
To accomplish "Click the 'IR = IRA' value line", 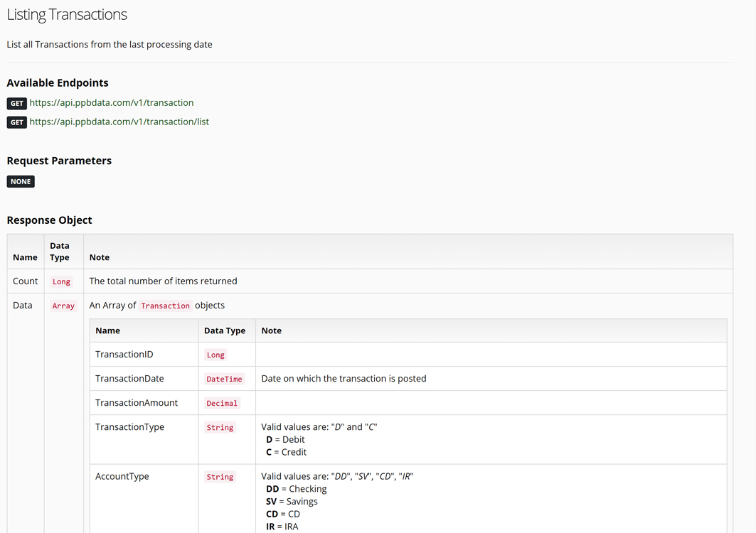I will click(x=282, y=527).
